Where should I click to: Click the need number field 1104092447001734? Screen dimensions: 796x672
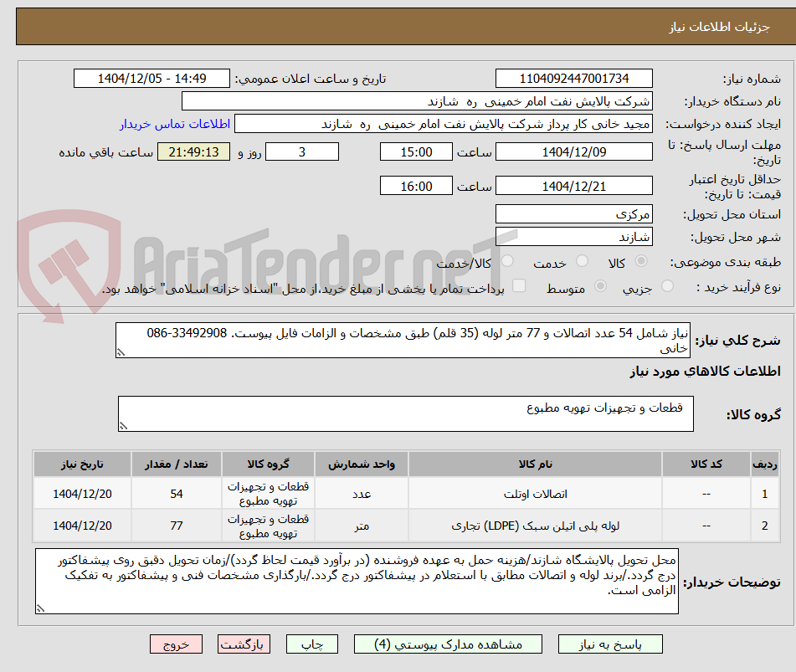click(573, 79)
